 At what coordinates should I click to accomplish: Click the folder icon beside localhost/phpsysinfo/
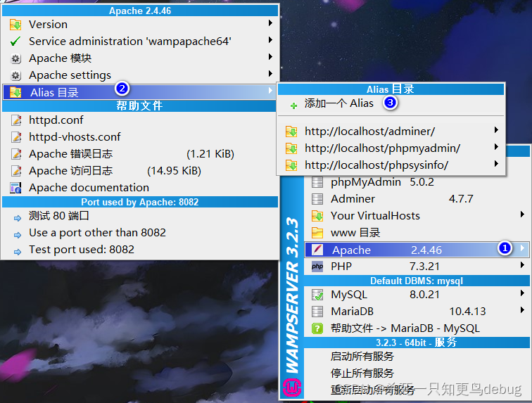click(x=291, y=165)
